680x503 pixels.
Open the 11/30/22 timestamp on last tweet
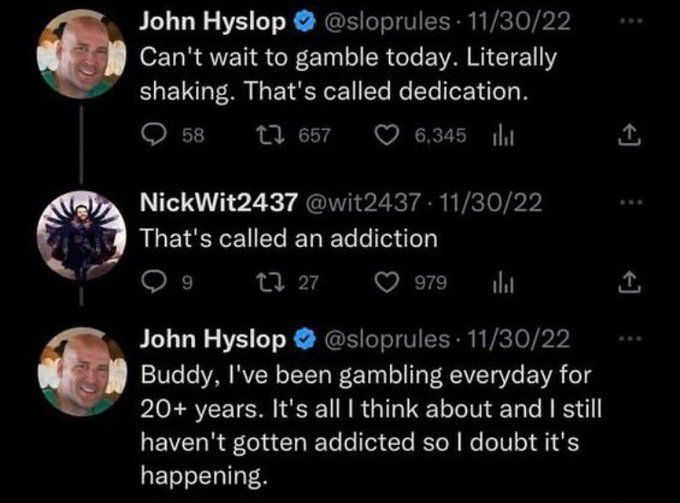tap(518, 339)
